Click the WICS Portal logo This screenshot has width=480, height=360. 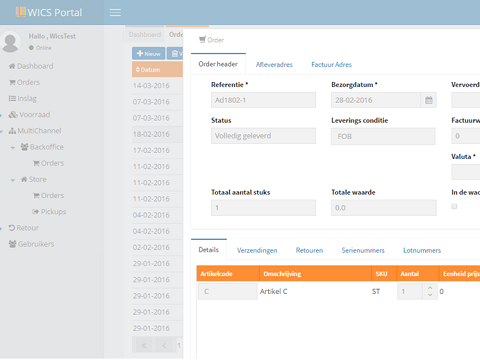click(49, 12)
